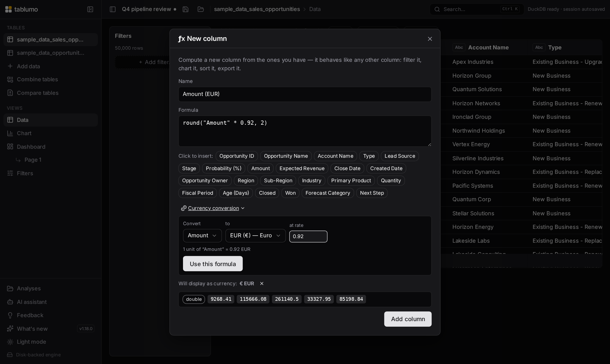Click the Chart view icon
This screenshot has height=364, width=610.
pos(10,133)
